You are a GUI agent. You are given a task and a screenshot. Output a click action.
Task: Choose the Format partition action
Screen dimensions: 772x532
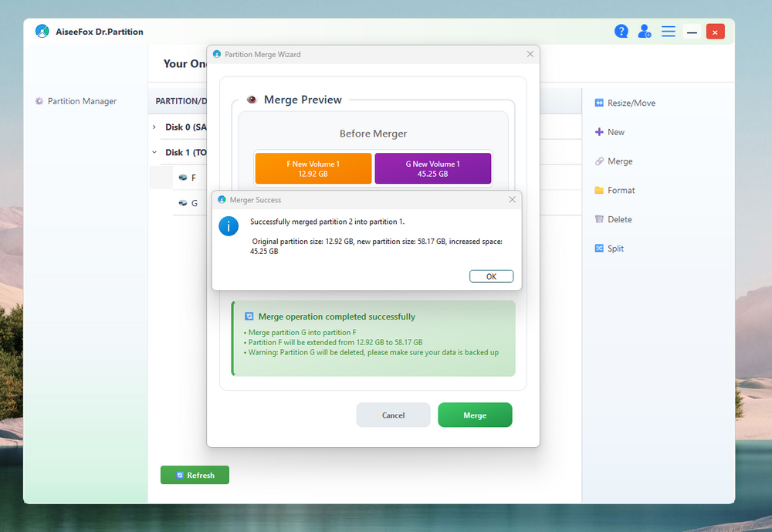(615, 190)
